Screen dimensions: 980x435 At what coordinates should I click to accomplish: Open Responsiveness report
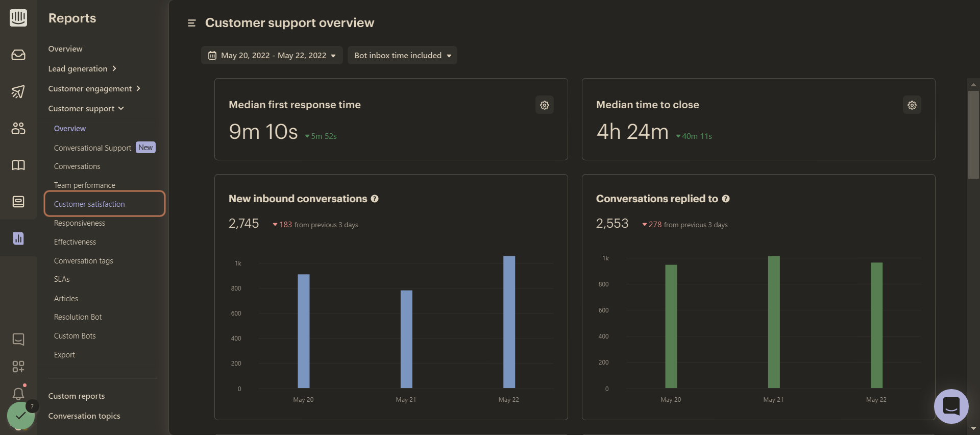80,223
